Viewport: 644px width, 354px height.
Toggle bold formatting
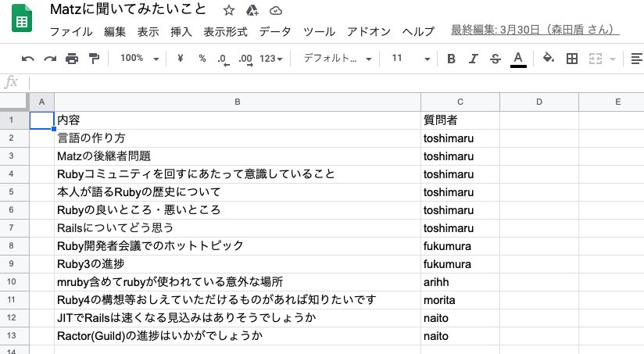point(451,59)
